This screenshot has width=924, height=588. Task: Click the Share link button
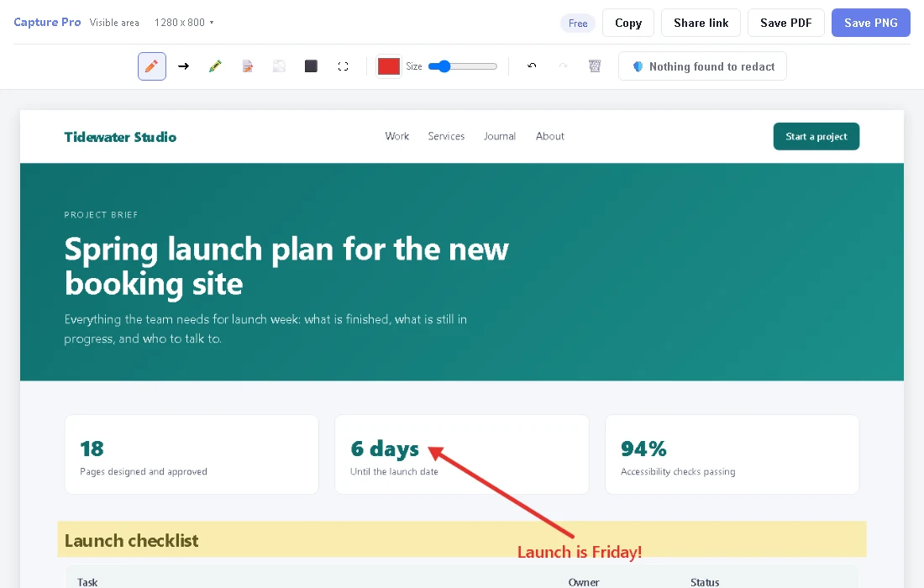coord(701,23)
